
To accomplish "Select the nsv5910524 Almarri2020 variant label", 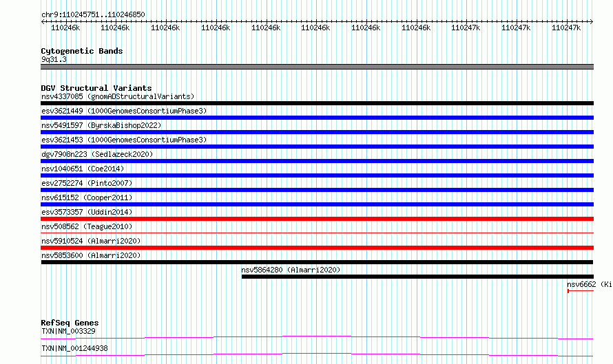I will tap(91, 241).
